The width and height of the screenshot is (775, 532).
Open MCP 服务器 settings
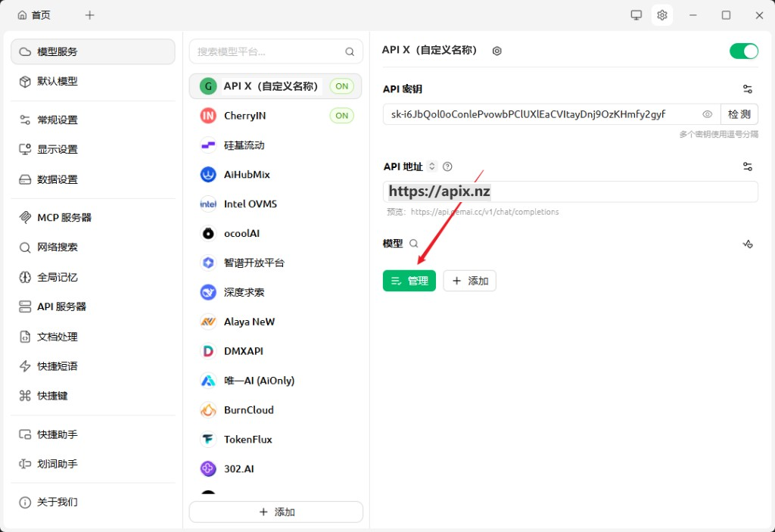(93, 217)
